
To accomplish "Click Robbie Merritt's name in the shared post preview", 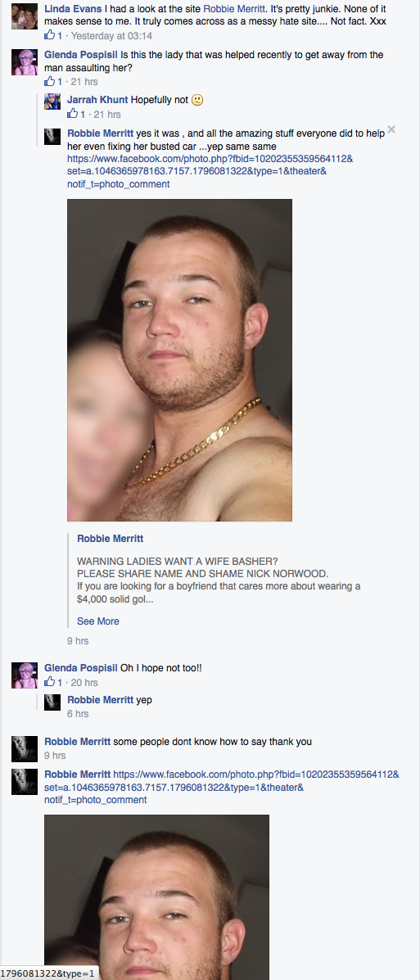I will pos(110,538).
